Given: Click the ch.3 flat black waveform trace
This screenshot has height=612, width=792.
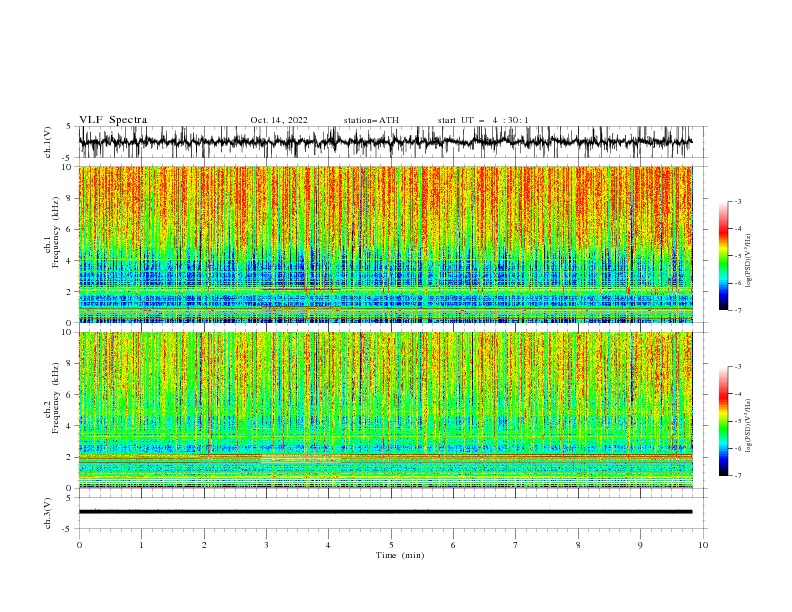Looking at the screenshot, I should [385, 512].
